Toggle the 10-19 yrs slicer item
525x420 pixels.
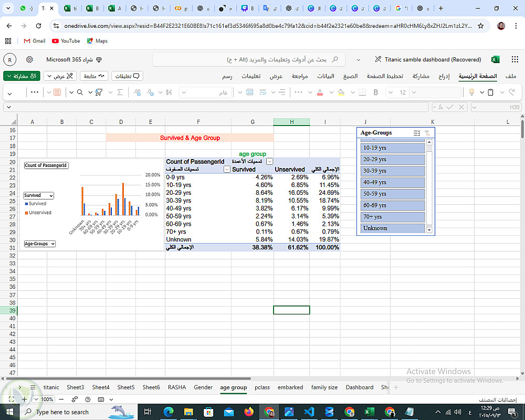tap(392, 148)
